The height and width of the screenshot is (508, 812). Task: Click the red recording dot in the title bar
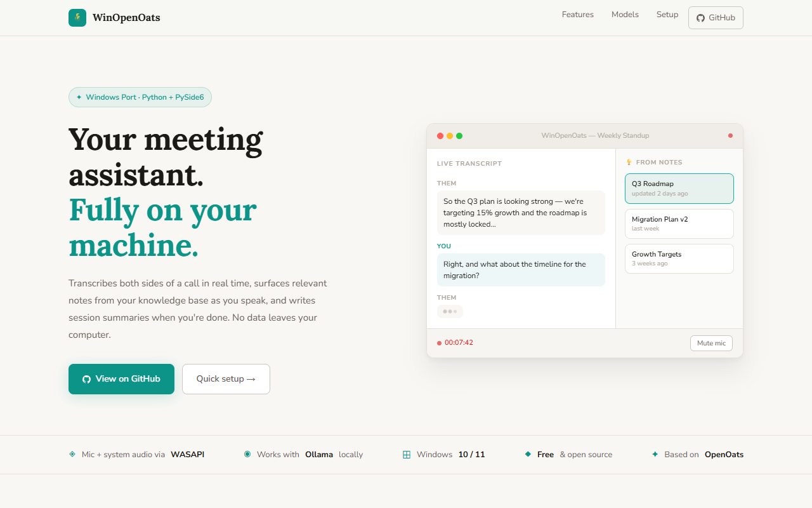[x=730, y=136]
